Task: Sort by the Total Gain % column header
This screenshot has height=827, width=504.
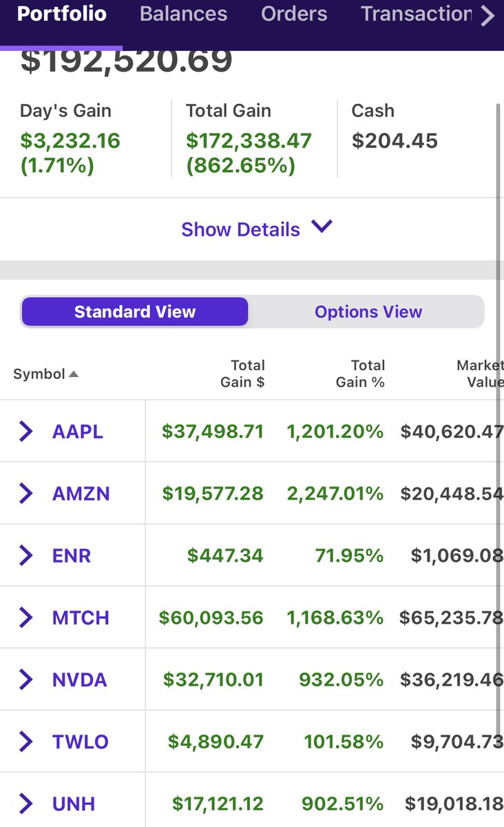Action: tap(359, 374)
